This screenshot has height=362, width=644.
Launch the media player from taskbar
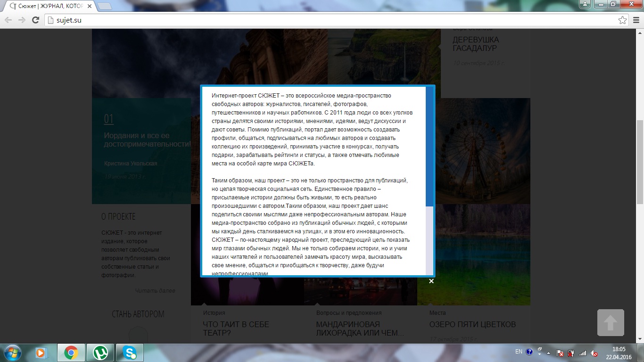41,352
